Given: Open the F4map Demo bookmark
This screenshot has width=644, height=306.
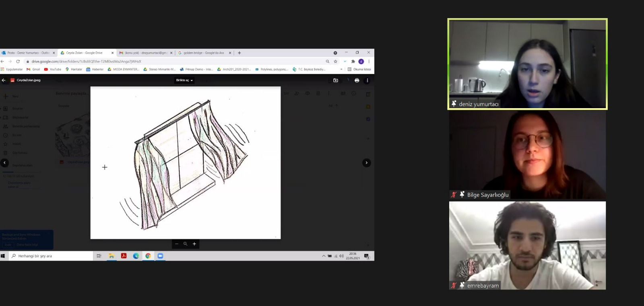Looking at the screenshot, I should [196, 69].
